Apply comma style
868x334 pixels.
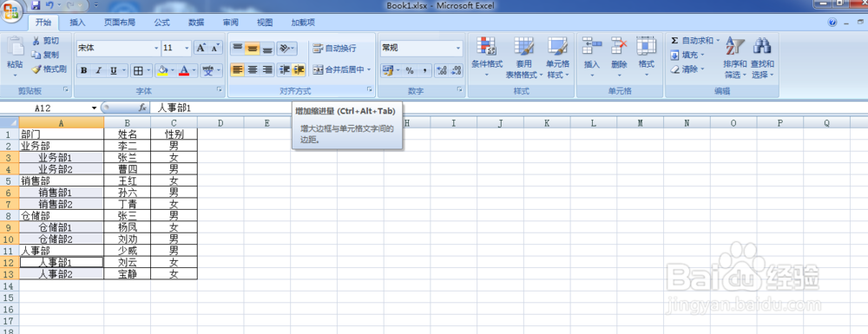click(424, 70)
